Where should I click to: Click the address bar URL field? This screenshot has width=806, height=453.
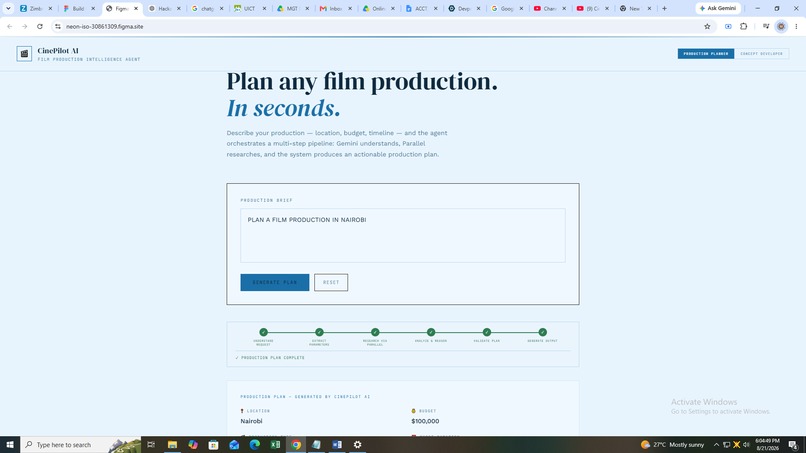[380, 26]
